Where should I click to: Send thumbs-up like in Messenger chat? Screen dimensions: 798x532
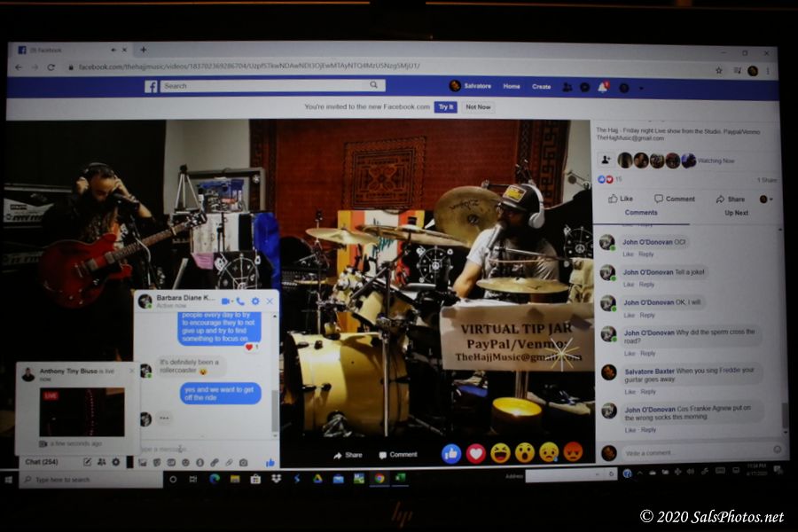point(270,462)
